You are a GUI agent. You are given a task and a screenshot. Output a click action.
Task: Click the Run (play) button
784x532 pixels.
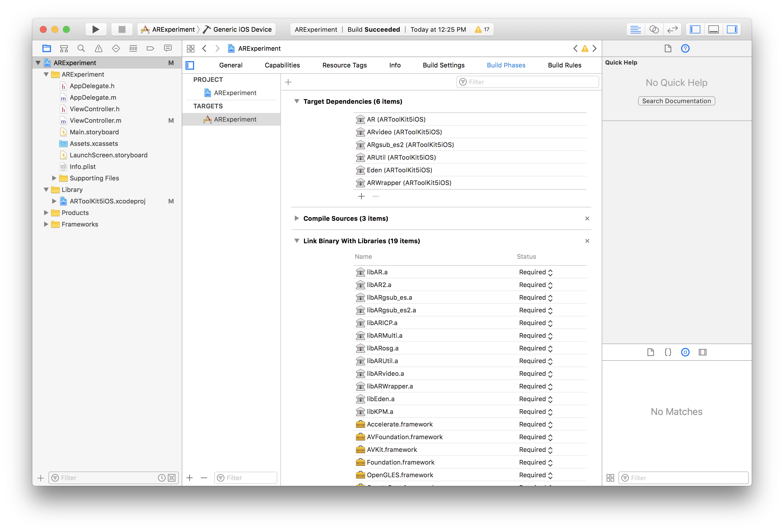95,29
